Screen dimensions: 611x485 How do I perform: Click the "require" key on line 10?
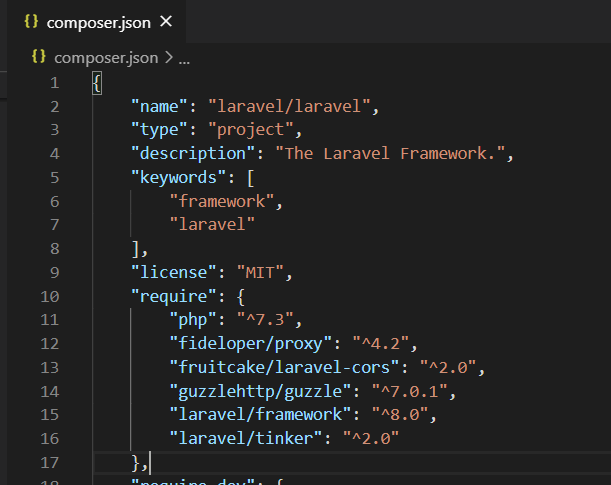tap(174, 297)
